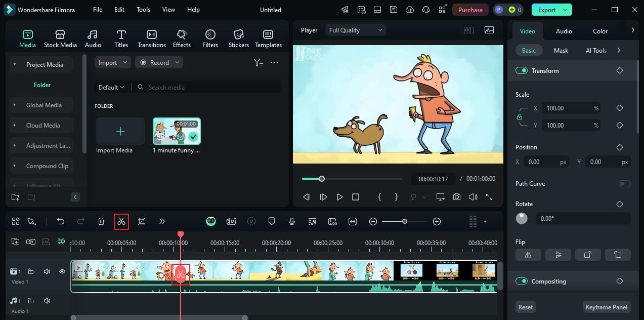Open the File menu
Viewport: 644px width, 320px height.
coord(98,10)
